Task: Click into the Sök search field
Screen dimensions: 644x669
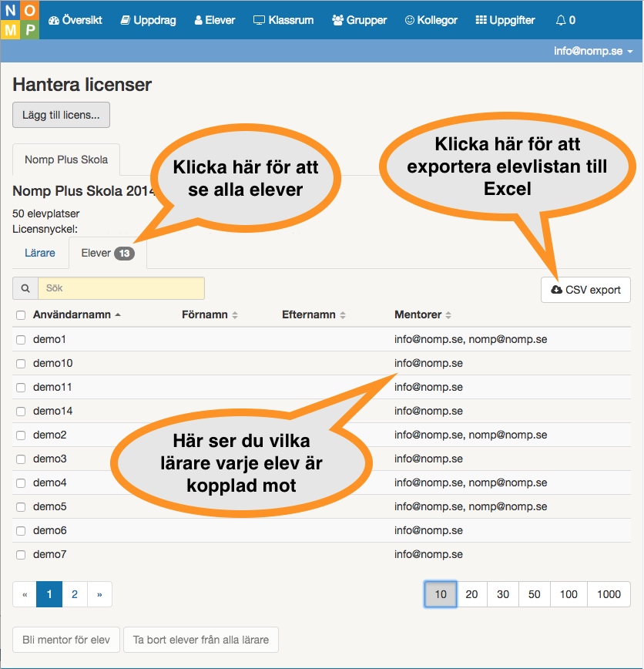Action: (x=121, y=288)
